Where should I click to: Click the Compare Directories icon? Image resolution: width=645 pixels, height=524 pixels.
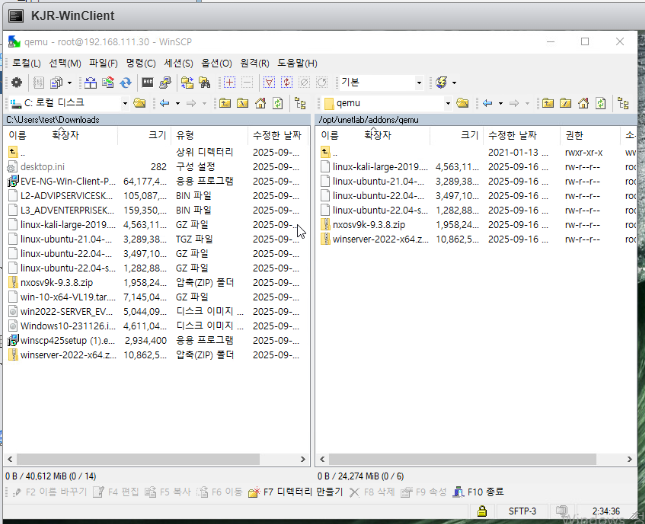90,83
